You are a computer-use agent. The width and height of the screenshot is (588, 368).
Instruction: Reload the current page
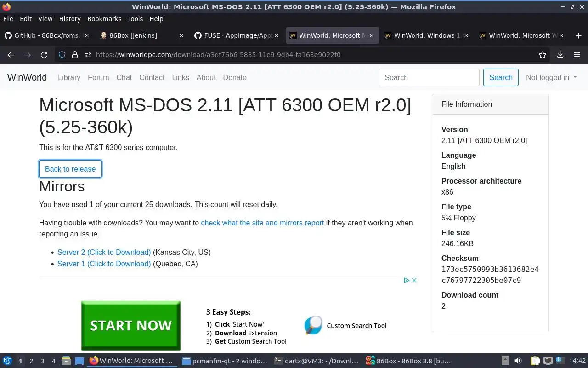pos(44,55)
